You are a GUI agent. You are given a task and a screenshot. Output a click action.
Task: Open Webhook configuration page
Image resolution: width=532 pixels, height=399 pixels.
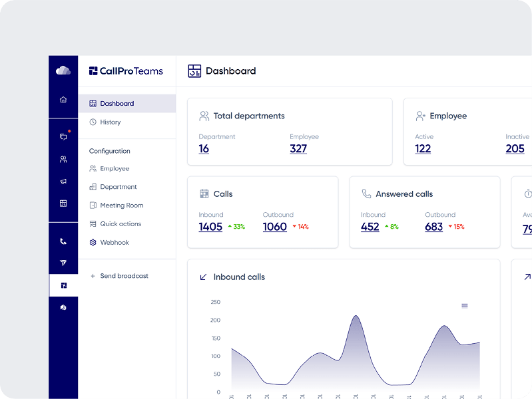pos(127,242)
